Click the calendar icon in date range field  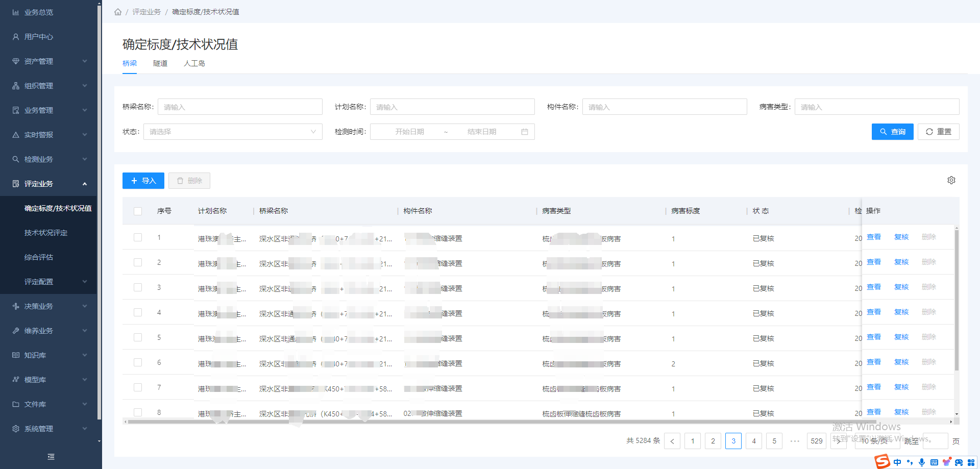525,132
